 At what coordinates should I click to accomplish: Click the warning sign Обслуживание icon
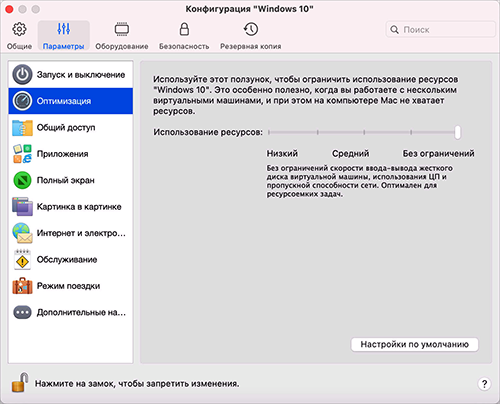pyautogui.click(x=22, y=259)
